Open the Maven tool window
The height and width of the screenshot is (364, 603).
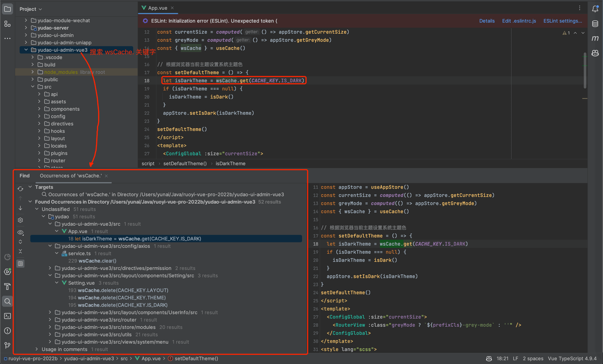[595, 38]
